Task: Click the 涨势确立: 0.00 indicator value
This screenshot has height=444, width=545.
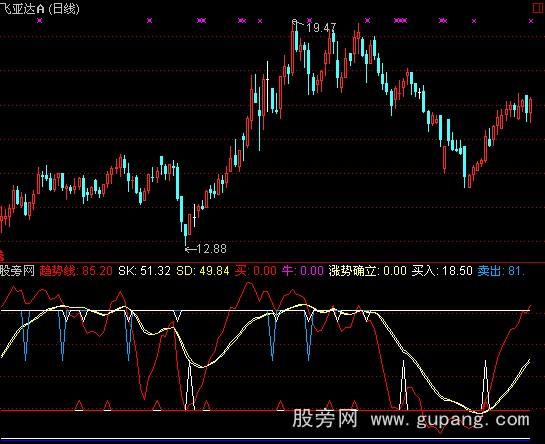Action: (x=367, y=271)
